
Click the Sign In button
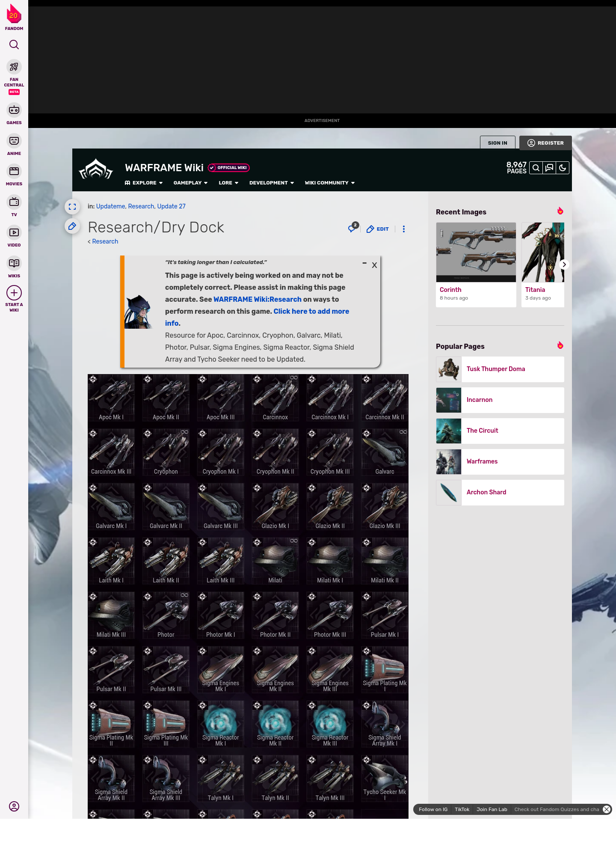(x=498, y=143)
